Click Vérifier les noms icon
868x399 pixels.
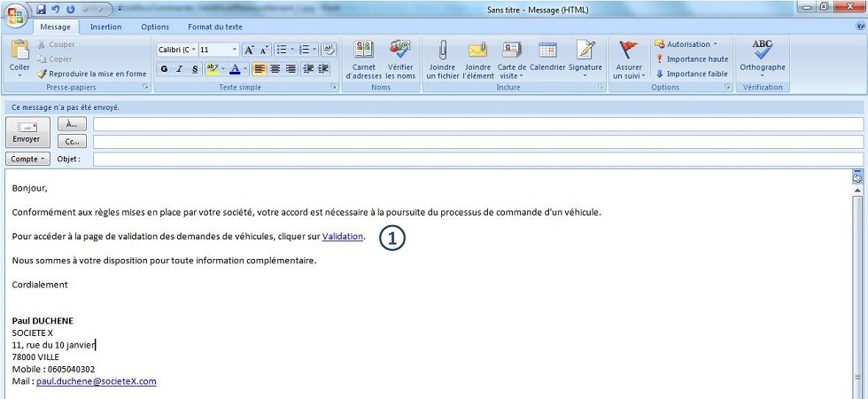click(400, 51)
